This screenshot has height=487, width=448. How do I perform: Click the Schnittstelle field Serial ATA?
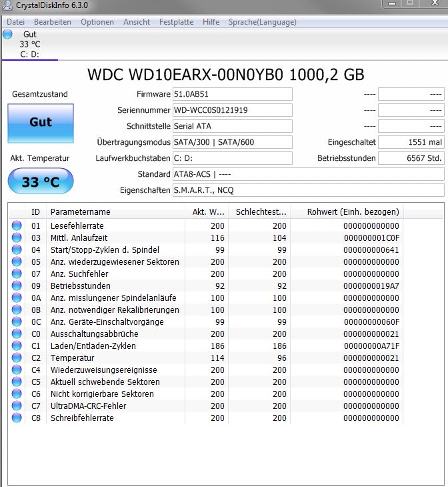point(232,126)
